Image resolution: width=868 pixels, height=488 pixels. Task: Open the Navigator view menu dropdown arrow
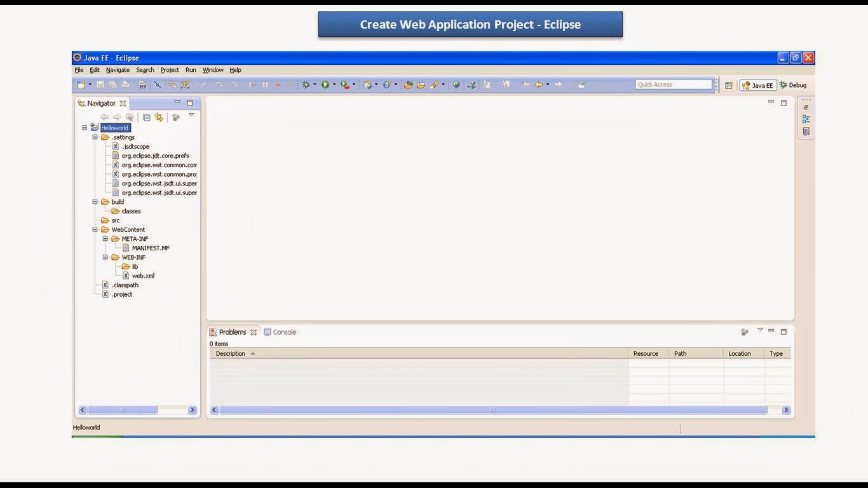tap(191, 115)
